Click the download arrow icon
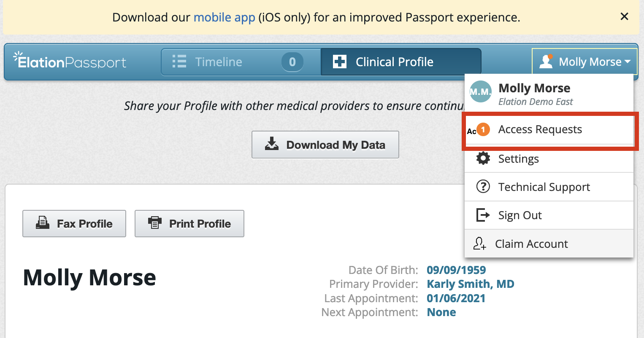This screenshot has height=338, width=644. 272,145
